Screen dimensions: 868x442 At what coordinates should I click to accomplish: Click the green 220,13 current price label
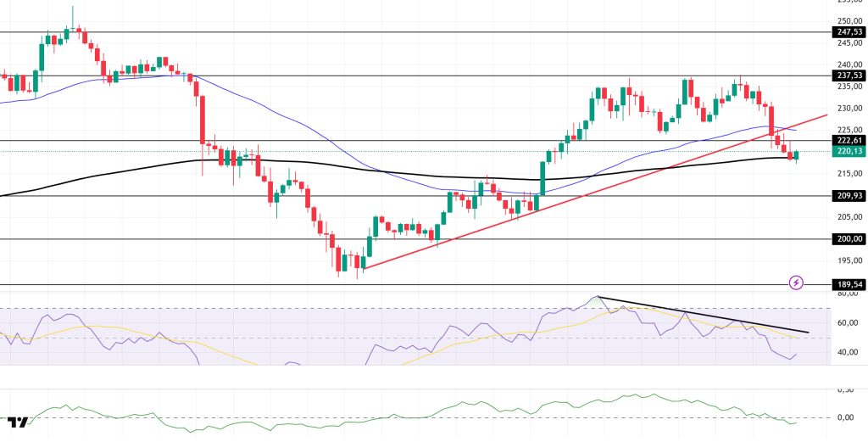click(848, 152)
